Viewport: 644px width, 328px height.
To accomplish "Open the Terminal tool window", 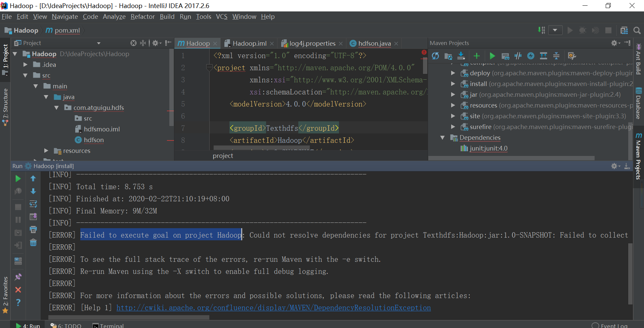I will pyautogui.click(x=108, y=325).
